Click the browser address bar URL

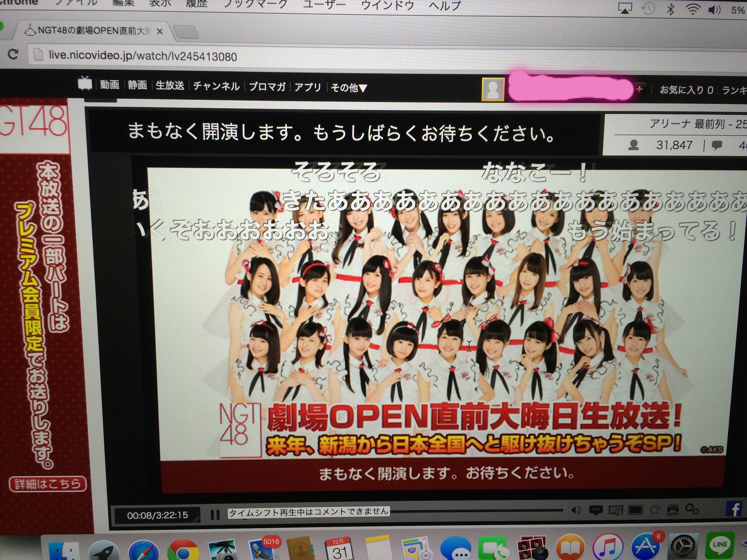pyautogui.click(x=142, y=56)
